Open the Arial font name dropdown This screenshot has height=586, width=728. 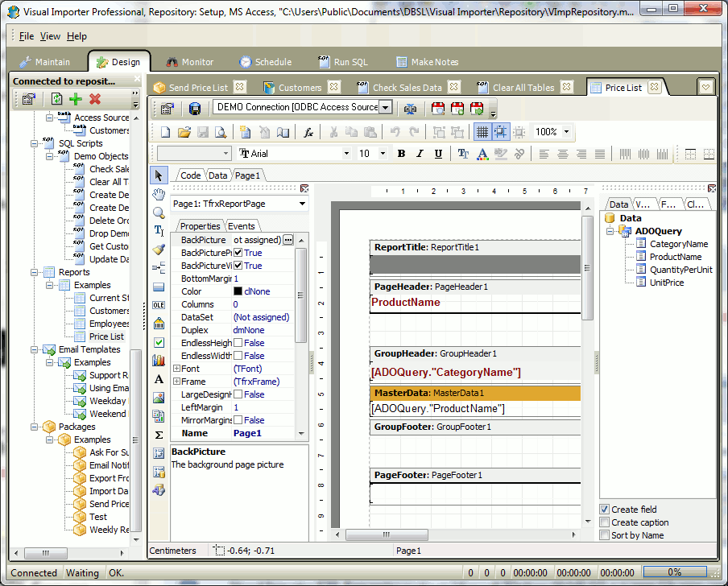[x=346, y=154]
